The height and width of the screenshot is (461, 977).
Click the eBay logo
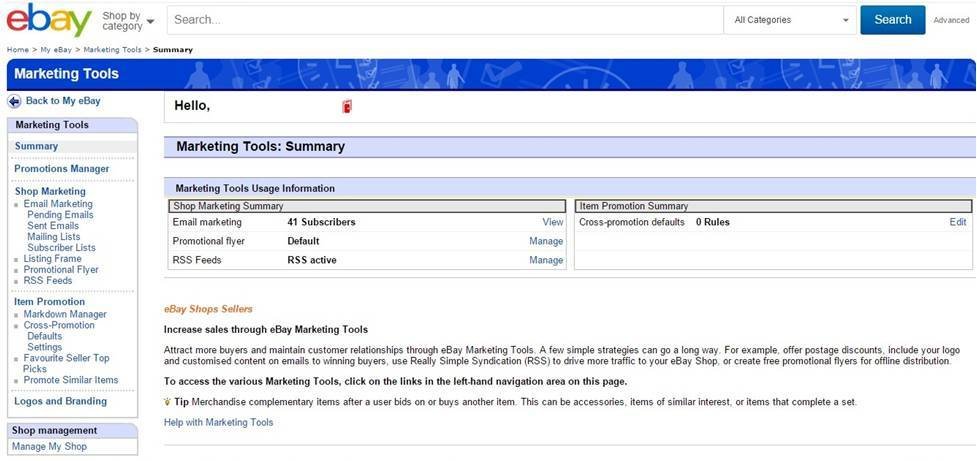tap(49, 19)
